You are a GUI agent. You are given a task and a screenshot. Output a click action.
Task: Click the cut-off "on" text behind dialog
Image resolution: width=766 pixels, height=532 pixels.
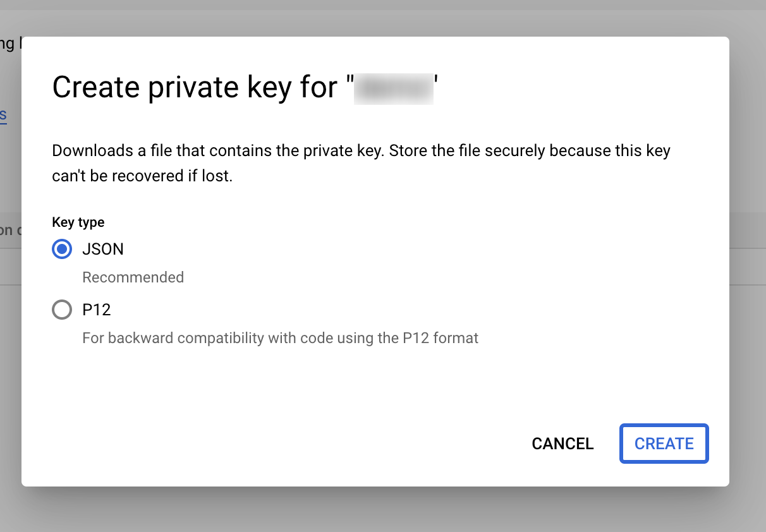(x=6, y=230)
